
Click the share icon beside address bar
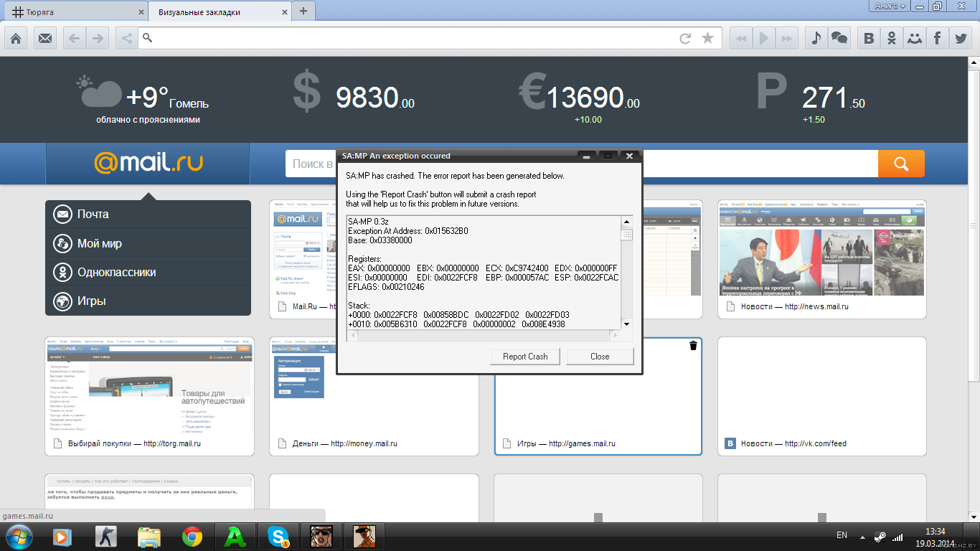pyautogui.click(x=126, y=38)
